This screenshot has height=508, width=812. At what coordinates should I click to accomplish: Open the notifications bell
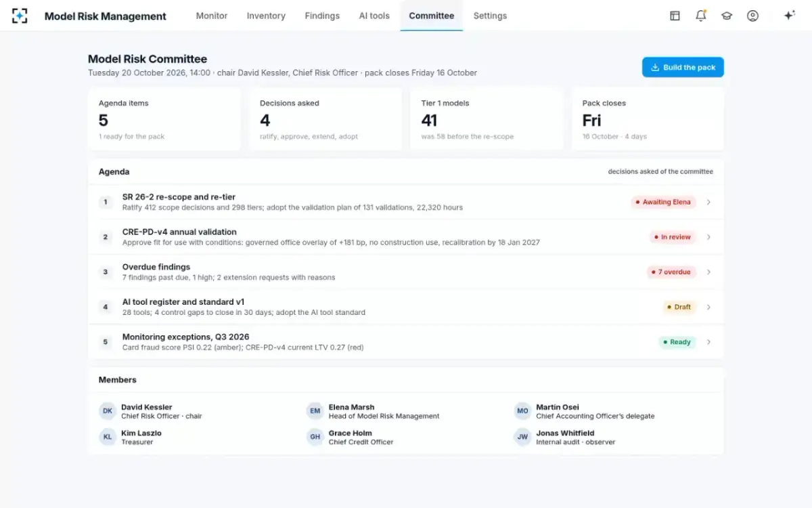coord(701,16)
